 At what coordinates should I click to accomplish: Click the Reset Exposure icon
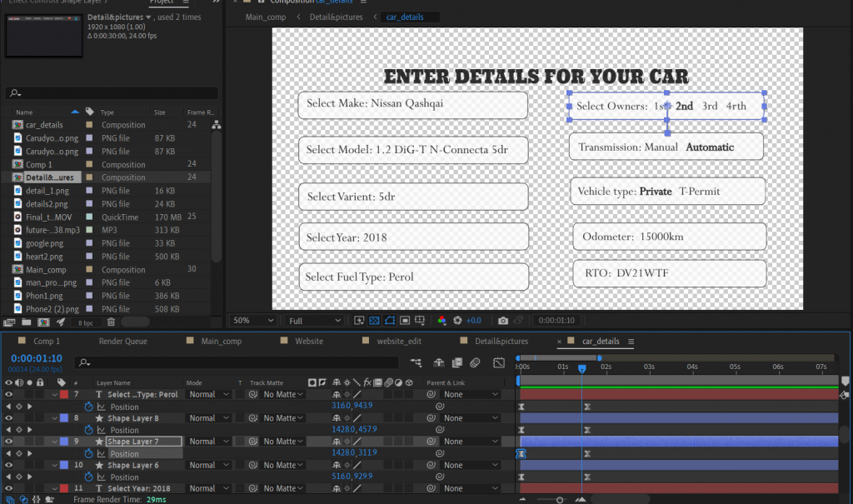click(457, 321)
